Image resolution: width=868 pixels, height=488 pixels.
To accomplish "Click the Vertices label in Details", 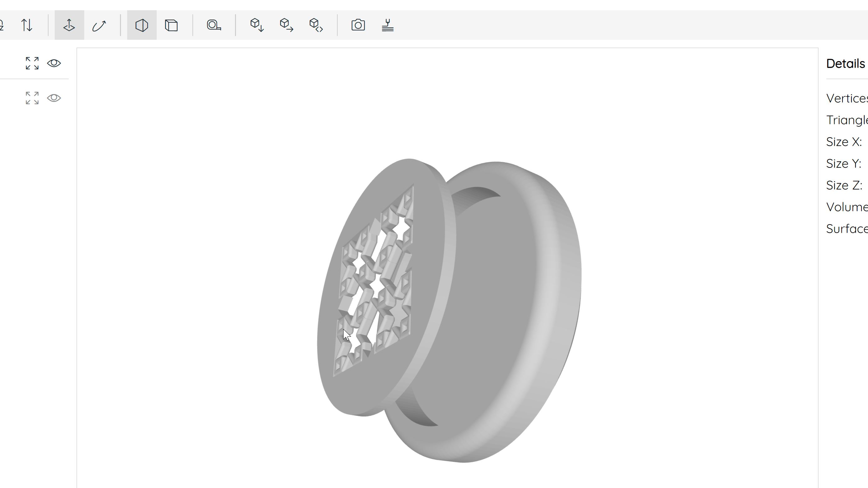I will (x=847, y=98).
